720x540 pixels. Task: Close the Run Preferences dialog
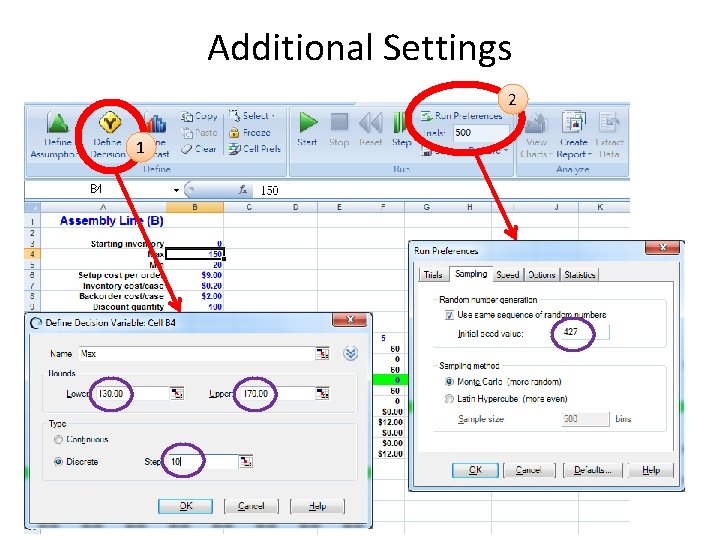(662, 248)
